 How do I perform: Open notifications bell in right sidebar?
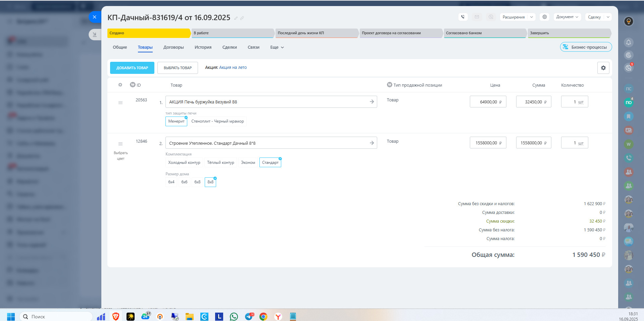tap(628, 42)
